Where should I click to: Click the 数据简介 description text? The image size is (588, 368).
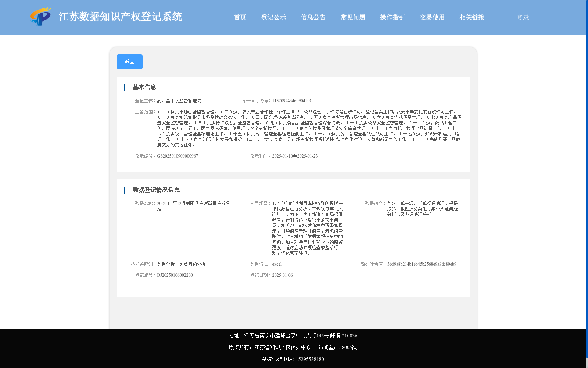(x=422, y=209)
